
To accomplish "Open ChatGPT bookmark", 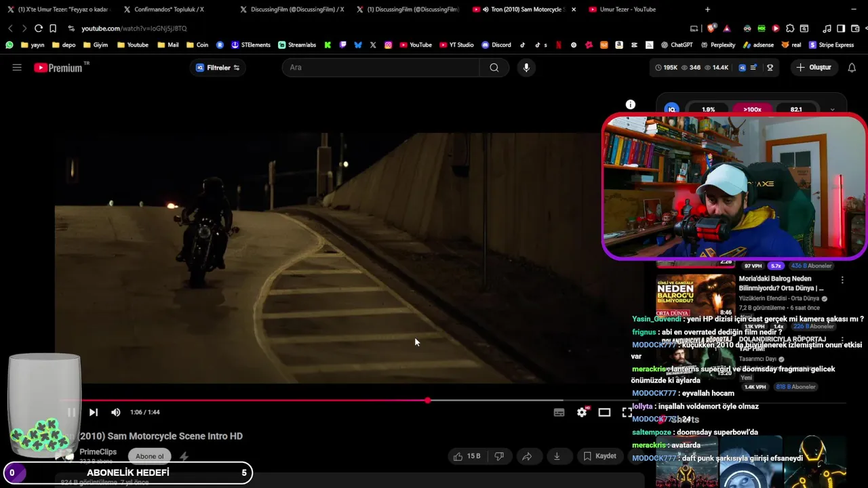I will [677, 45].
